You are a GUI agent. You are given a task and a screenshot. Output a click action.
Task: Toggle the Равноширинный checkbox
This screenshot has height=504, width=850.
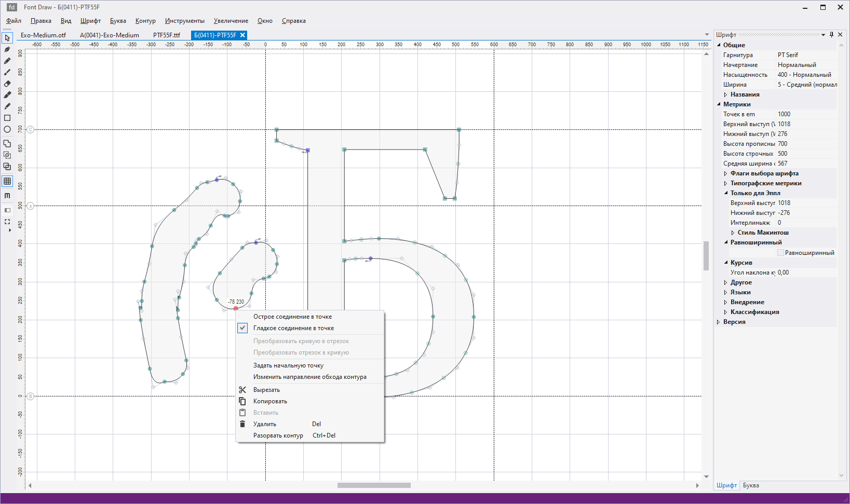tap(780, 253)
